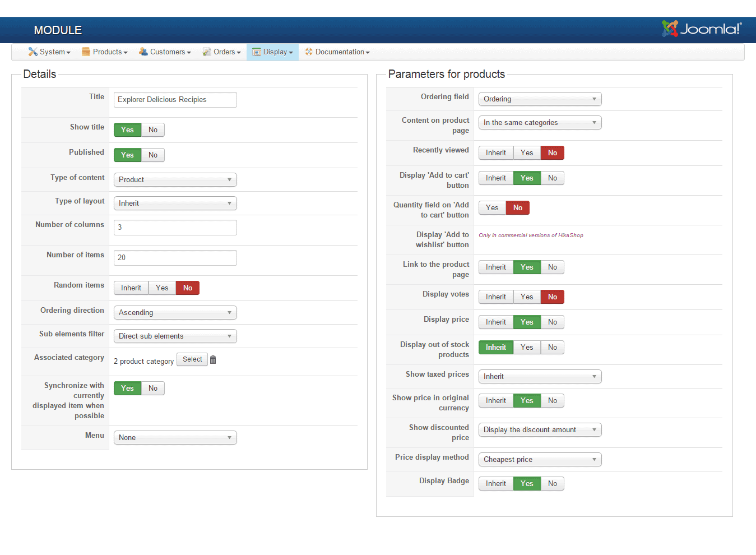Click the Number of columns input field

click(x=175, y=227)
